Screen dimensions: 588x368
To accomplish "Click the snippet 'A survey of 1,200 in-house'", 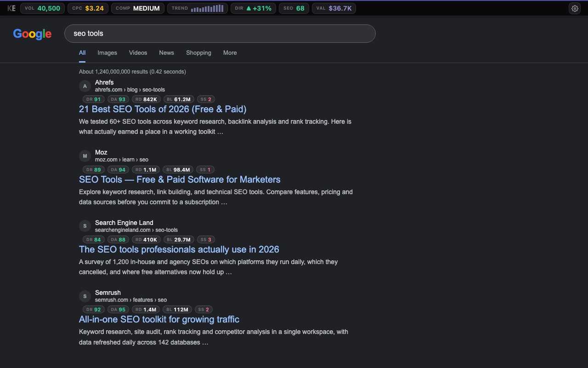I will (209, 267).
